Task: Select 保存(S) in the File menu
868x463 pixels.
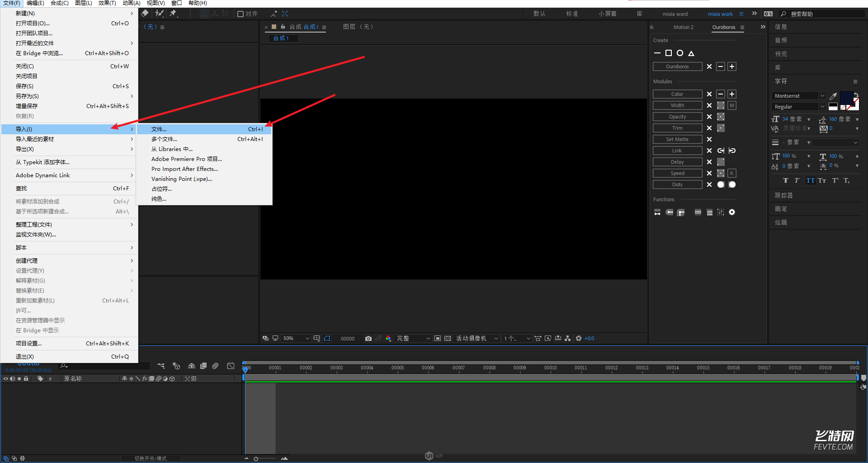Action: [x=70, y=86]
